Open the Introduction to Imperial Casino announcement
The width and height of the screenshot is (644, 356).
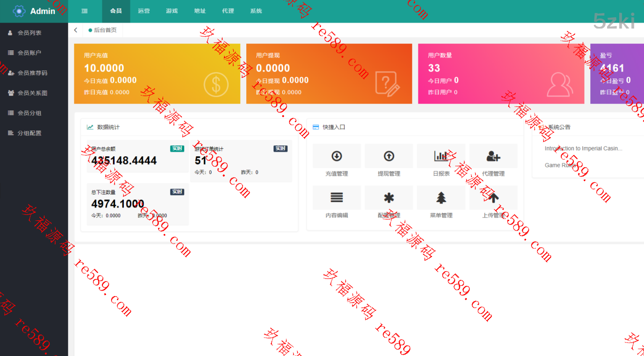[x=583, y=149]
